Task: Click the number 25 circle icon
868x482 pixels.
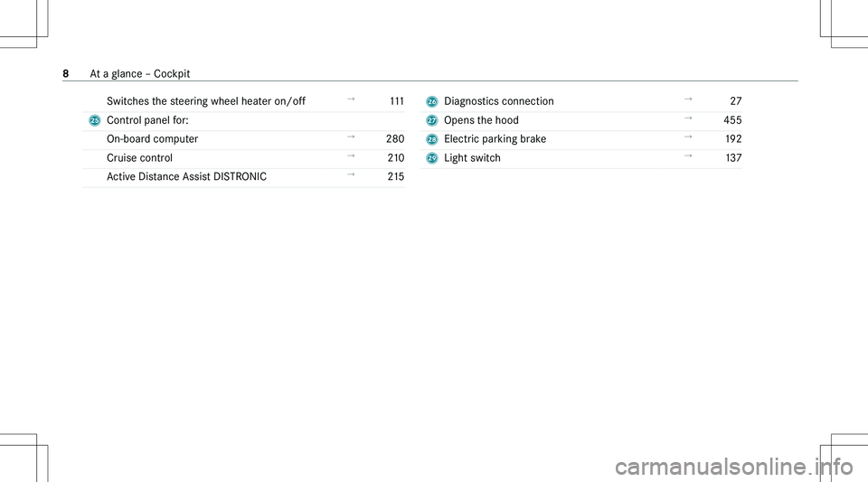Action: [94, 120]
